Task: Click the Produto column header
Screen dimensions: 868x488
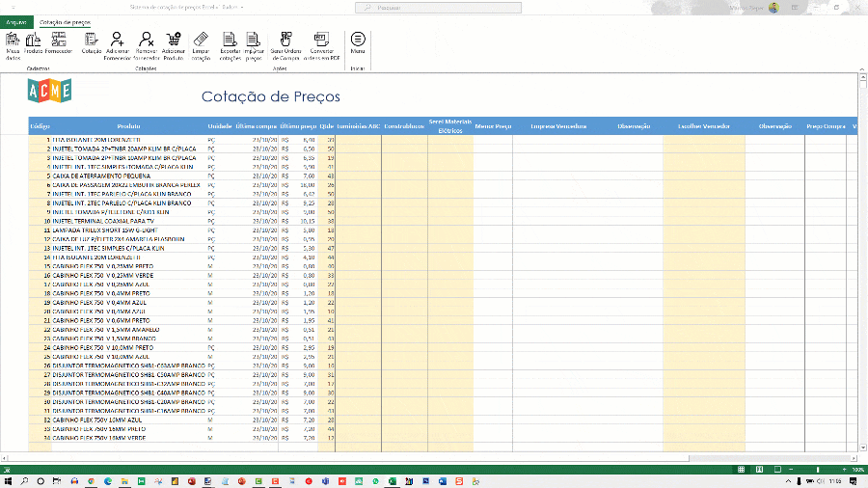Action: point(128,126)
